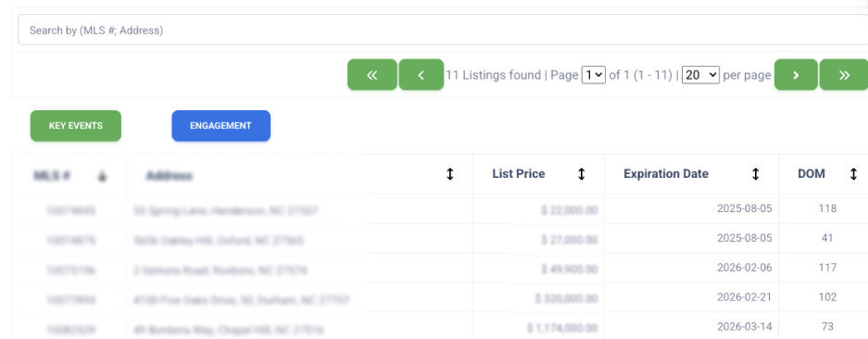
Task: Select the $ 22,000.00 list price cell
Action: (x=538, y=208)
